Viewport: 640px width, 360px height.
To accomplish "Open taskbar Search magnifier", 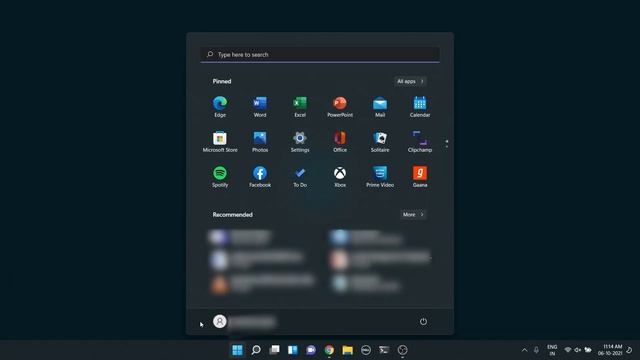I will [256, 350].
